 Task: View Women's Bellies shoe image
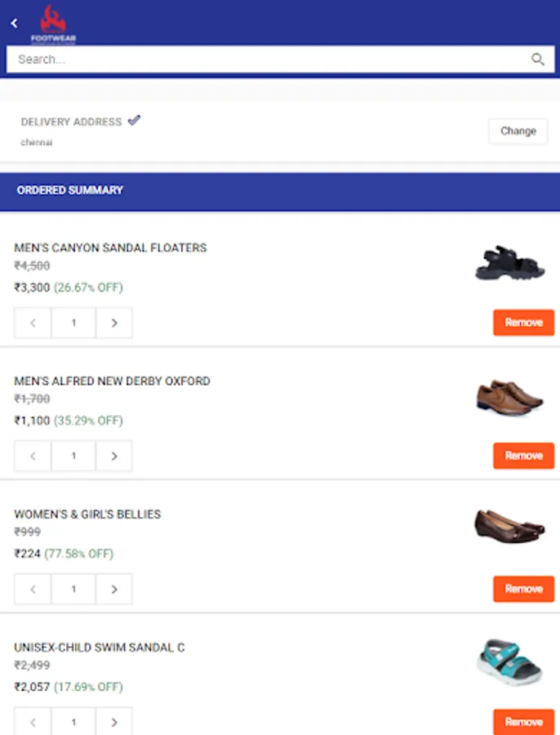click(x=510, y=526)
